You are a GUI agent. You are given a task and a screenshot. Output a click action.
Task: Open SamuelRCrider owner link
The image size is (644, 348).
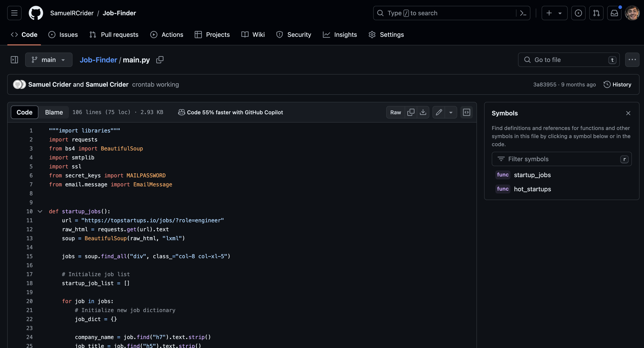(72, 13)
